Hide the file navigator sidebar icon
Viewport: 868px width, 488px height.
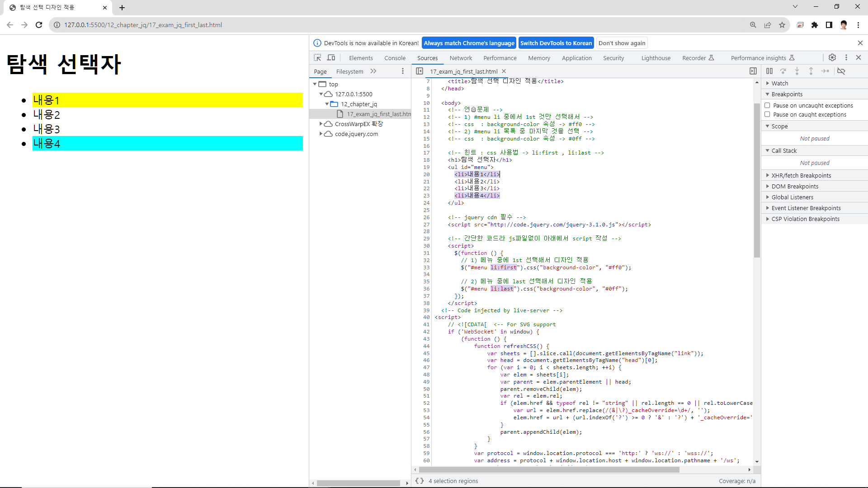(x=420, y=71)
